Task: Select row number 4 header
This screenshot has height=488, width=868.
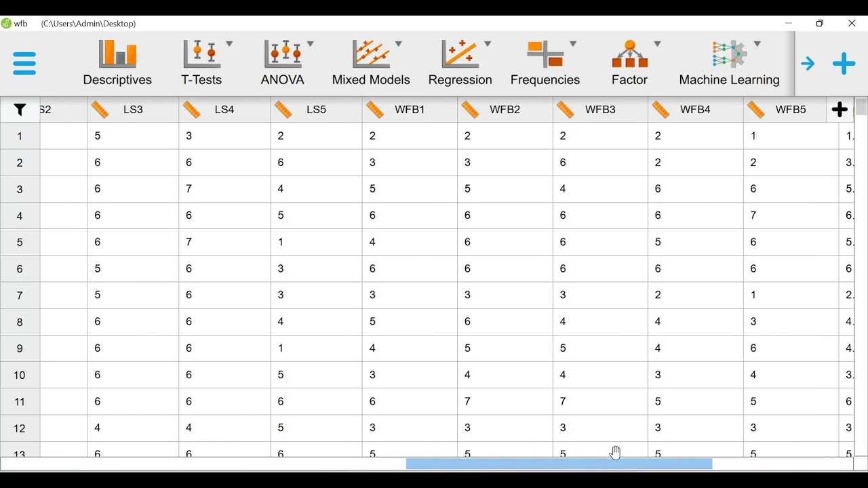Action: coord(20,216)
